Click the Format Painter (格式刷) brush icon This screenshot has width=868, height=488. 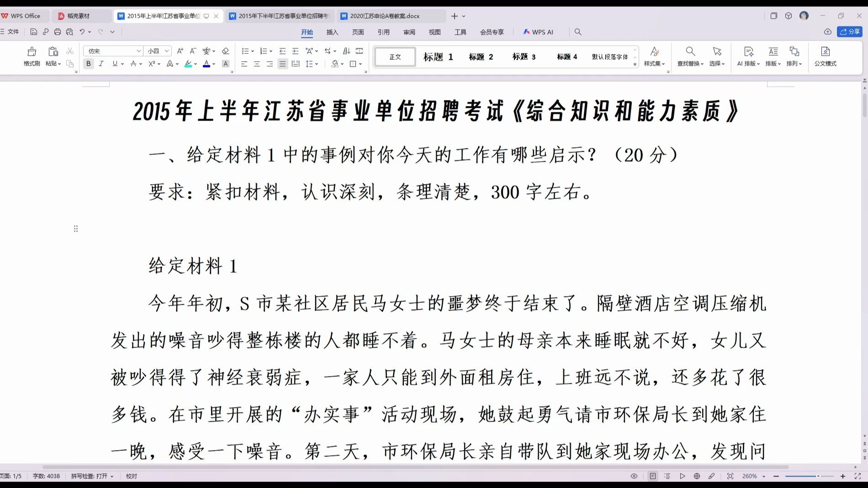coord(32,51)
